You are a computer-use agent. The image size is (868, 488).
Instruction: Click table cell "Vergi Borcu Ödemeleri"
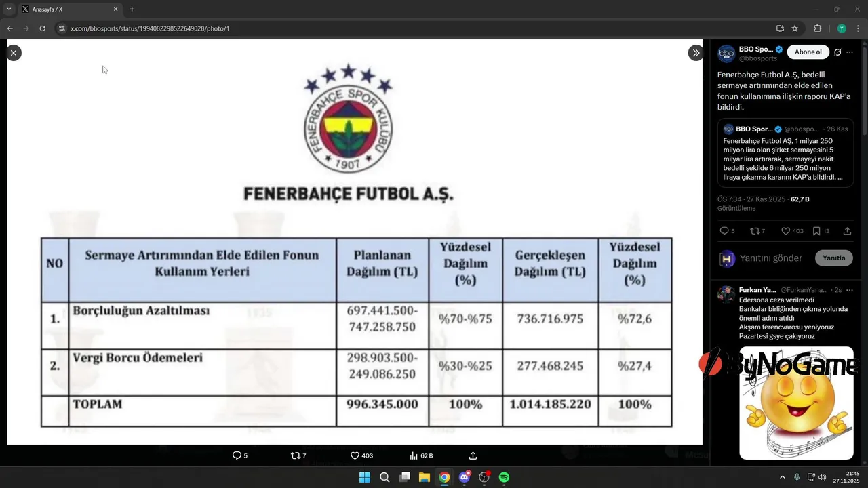point(202,373)
